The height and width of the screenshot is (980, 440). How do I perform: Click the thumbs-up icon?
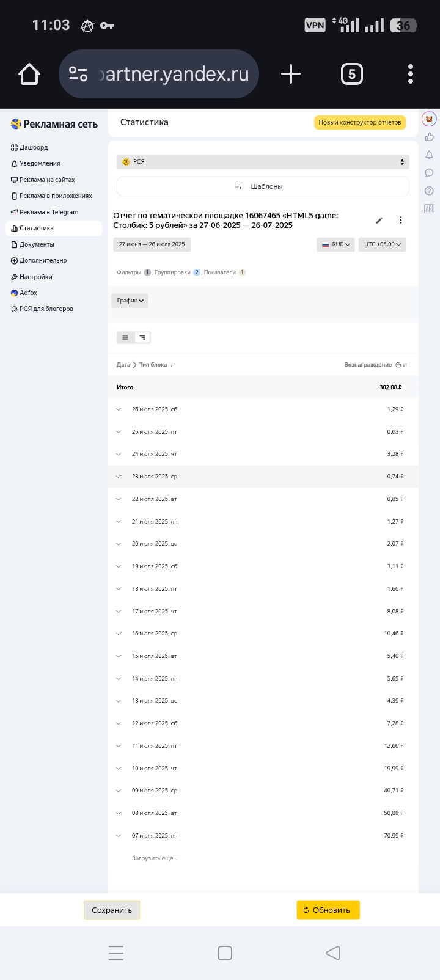(429, 137)
